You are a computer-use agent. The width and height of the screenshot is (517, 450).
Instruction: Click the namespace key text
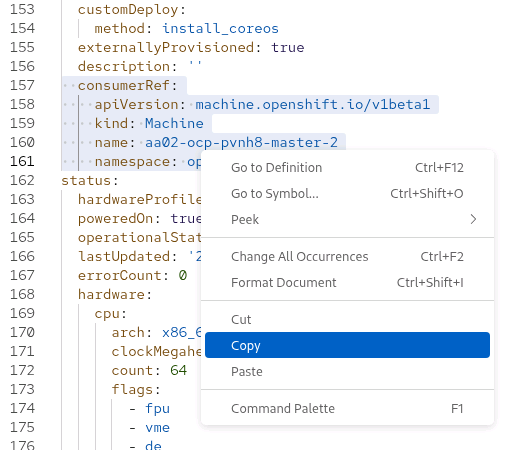132,162
